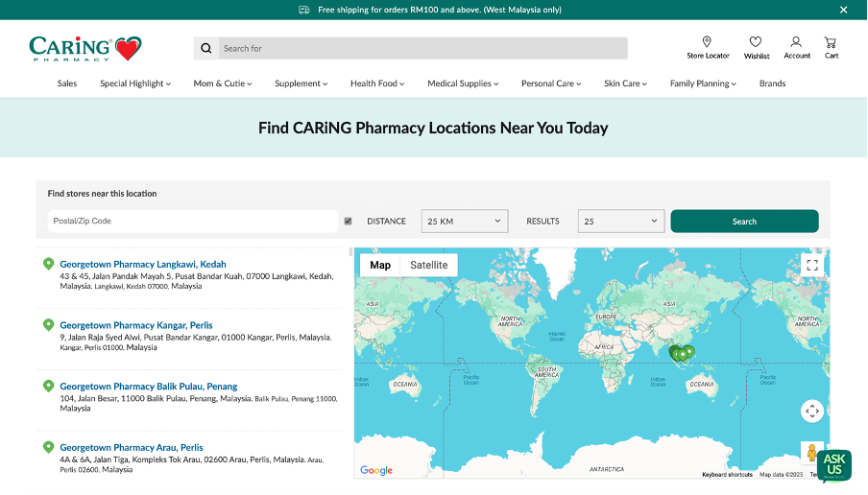Image resolution: width=868 pixels, height=495 pixels.
Task: Click the search magnifier icon
Action: point(206,49)
